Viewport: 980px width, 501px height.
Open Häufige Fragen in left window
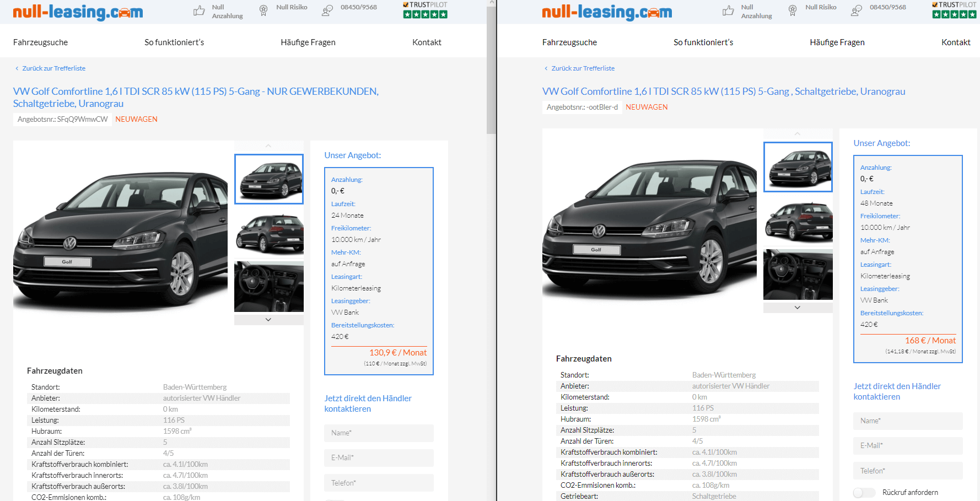point(308,42)
